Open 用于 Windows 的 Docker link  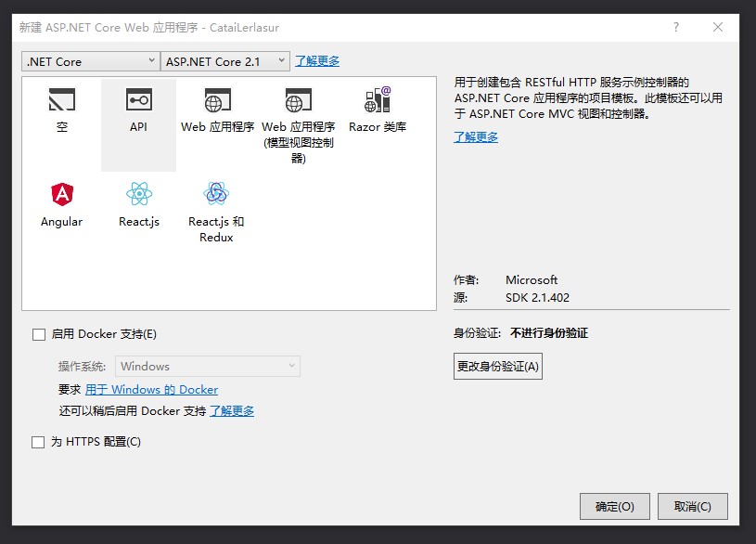pos(151,390)
